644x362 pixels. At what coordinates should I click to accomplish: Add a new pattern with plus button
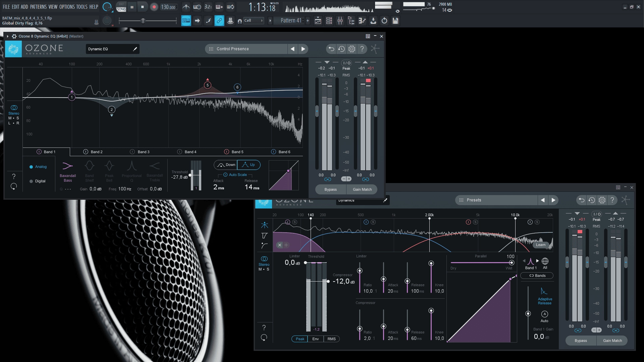point(308,21)
